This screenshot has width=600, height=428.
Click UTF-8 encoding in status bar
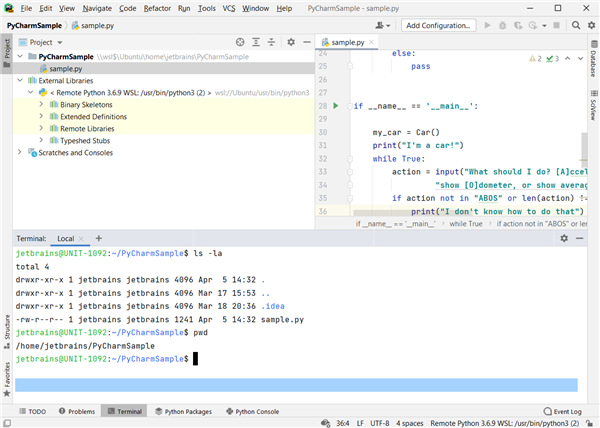(x=380, y=423)
